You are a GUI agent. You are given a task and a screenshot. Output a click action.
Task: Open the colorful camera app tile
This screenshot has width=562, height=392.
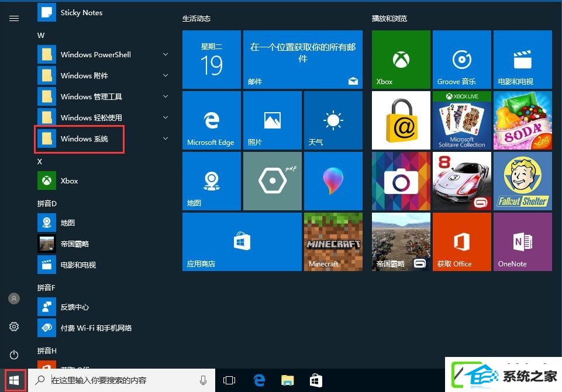[x=401, y=181]
